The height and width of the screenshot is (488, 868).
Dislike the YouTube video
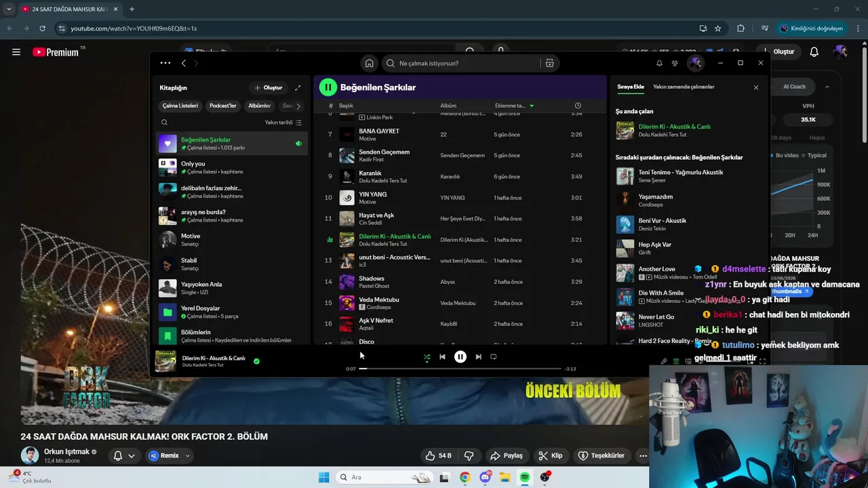tap(469, 455)
